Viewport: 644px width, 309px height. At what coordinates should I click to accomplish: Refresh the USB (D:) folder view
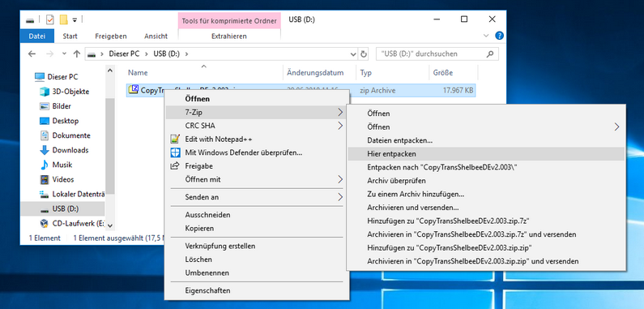pos(363,54)
